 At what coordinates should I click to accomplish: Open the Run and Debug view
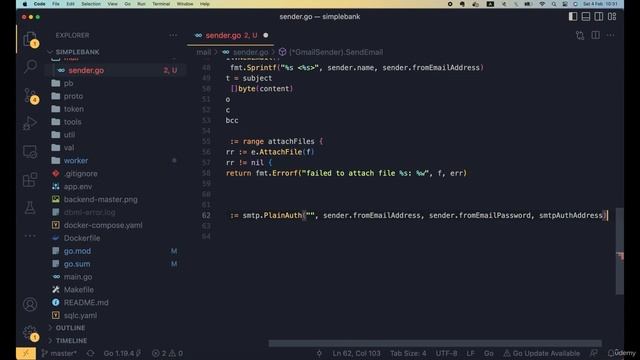(30, 123)
